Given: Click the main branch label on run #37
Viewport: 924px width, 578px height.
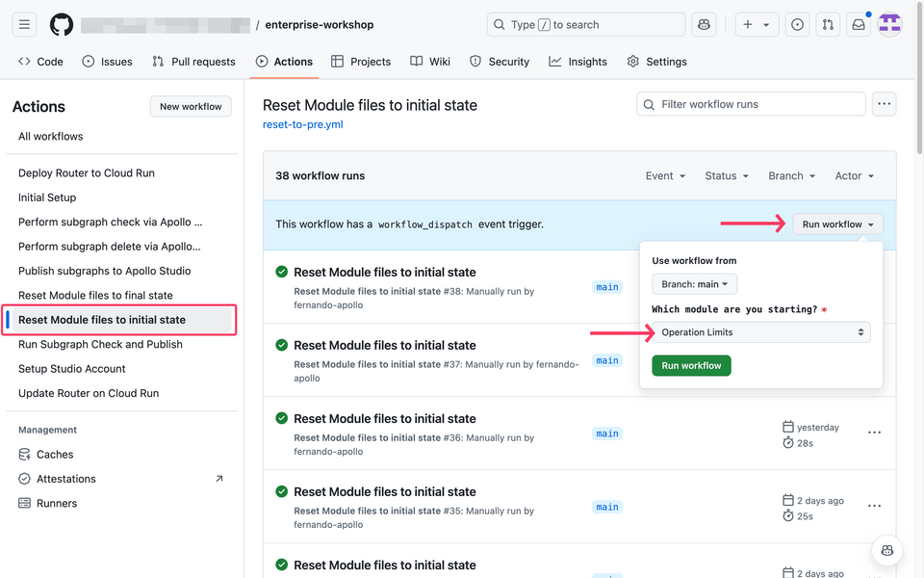Looking at the screenshot, I should (607, 360).
